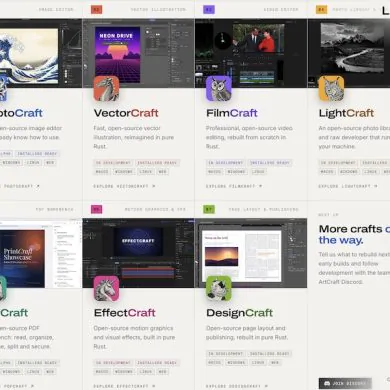Click EffectCraft's Windows platform tag
390x390 pixels.
coord(124,371)
